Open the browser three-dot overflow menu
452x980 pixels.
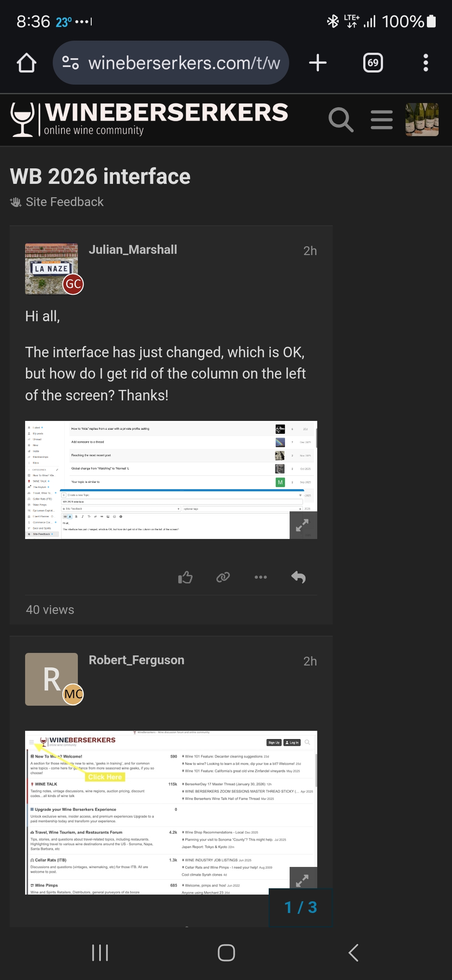(426, 63)
